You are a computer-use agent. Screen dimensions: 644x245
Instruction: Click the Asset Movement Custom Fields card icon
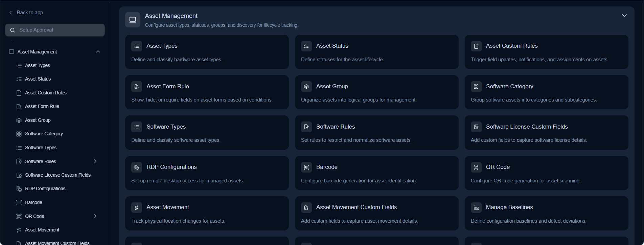coord(306,207)
